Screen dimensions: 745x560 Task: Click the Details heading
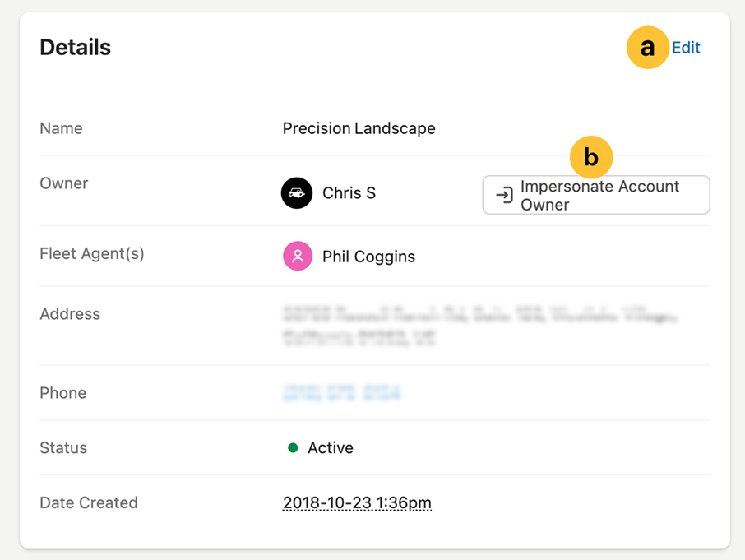tap(75, 48)
